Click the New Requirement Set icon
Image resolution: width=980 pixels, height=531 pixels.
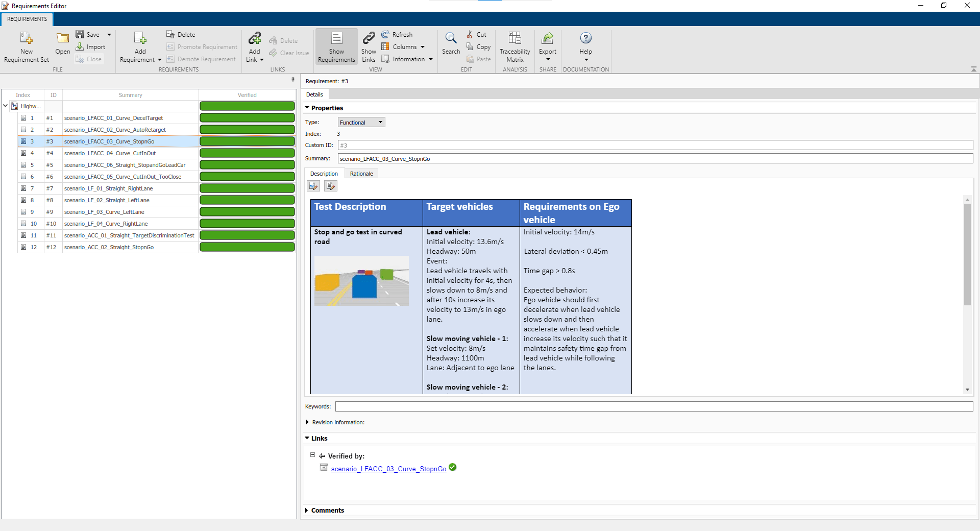[x=26, y=39]
